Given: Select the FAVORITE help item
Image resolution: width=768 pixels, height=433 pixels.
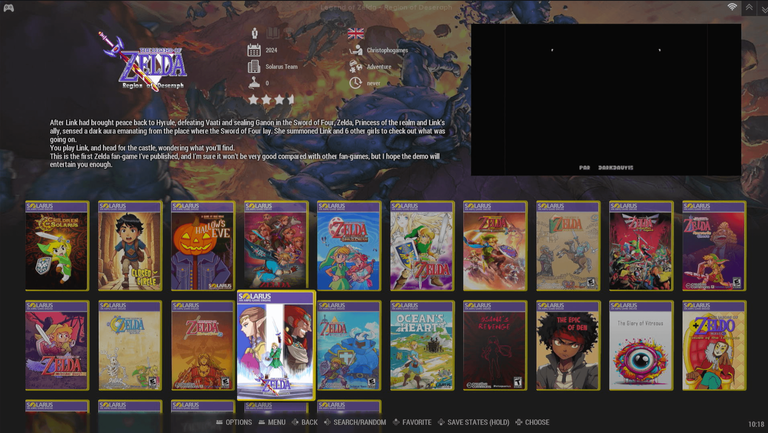Looking at the screenshot, I should (x=412, y=422).
